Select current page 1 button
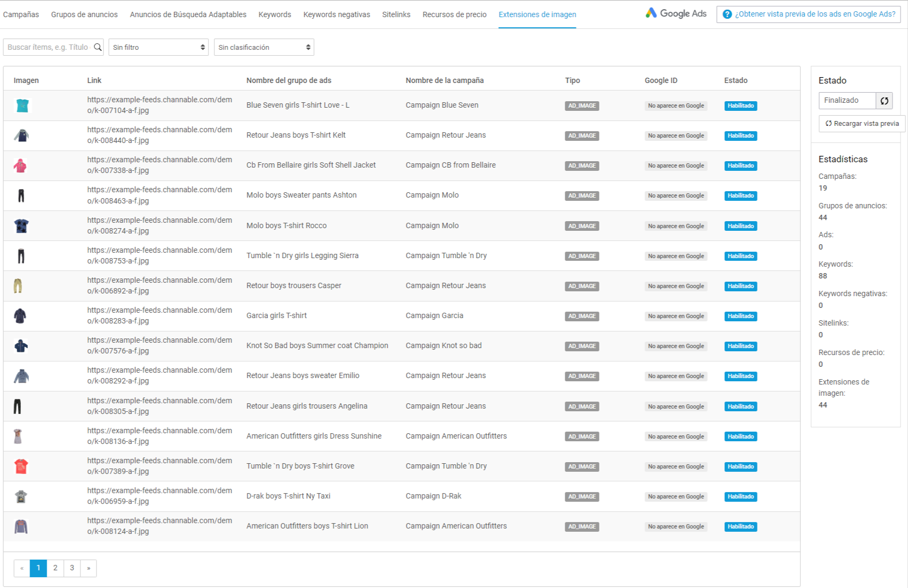Image resolution: width=908 pixels, height=588 pixels. tap(39, 568)
